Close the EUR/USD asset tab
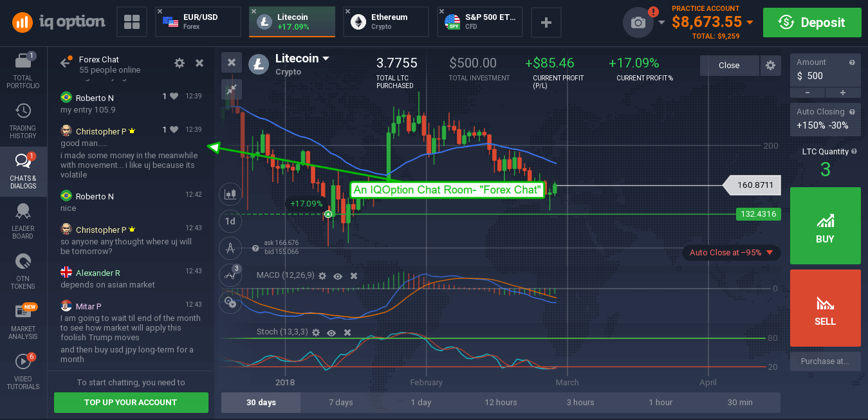Screen dimensions: 868x420 pyautogui.click(x=160, y=12)
